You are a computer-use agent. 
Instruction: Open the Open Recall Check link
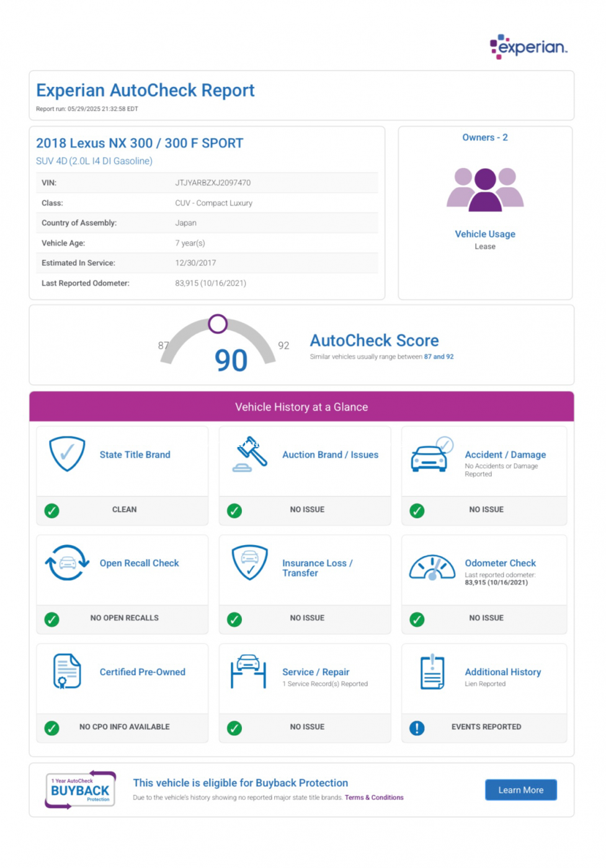click(x=140, y=563)
